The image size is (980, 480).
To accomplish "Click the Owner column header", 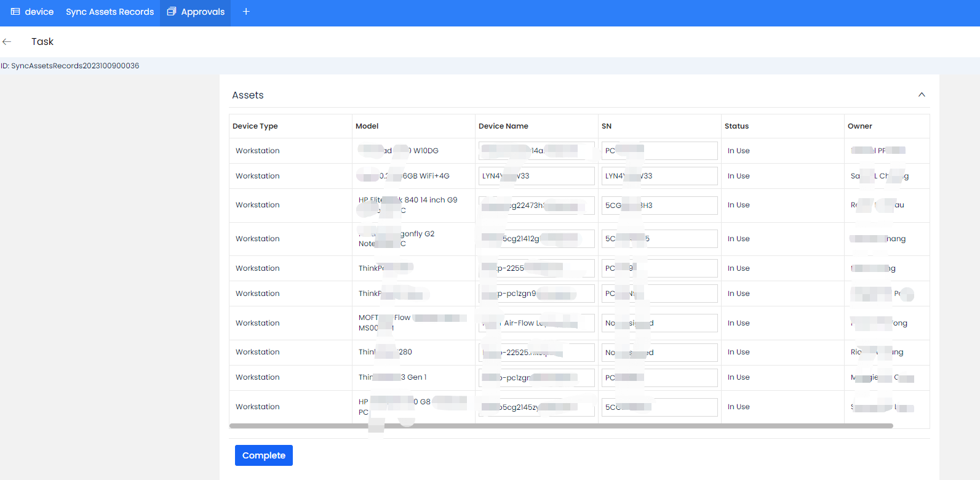I will [x=860, y=126].
